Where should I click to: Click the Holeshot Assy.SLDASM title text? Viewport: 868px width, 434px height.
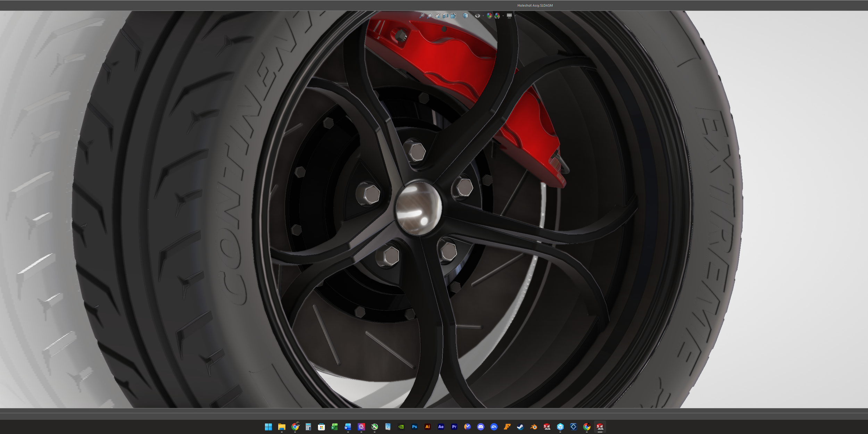pos(535,6)
